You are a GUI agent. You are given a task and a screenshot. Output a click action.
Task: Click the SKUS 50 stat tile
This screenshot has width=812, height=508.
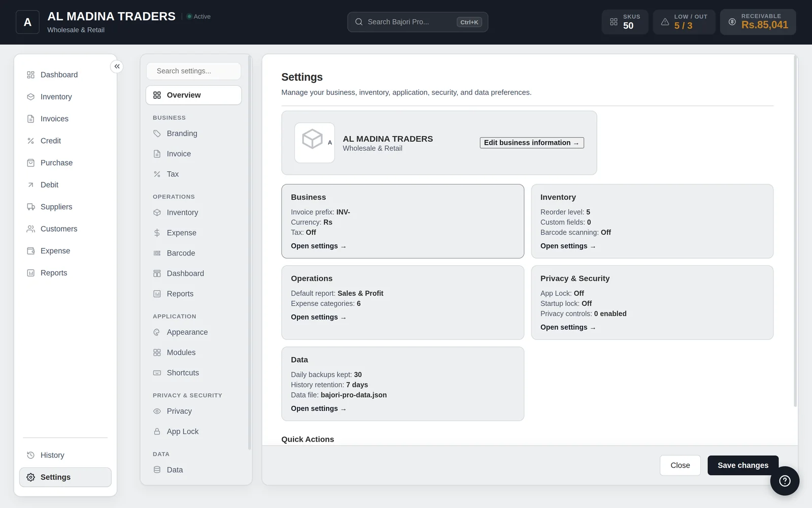tap(625, 22)
